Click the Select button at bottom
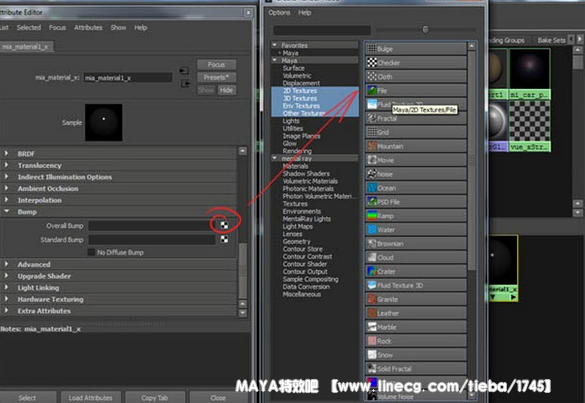585x403 pixels. coord(27,398)
